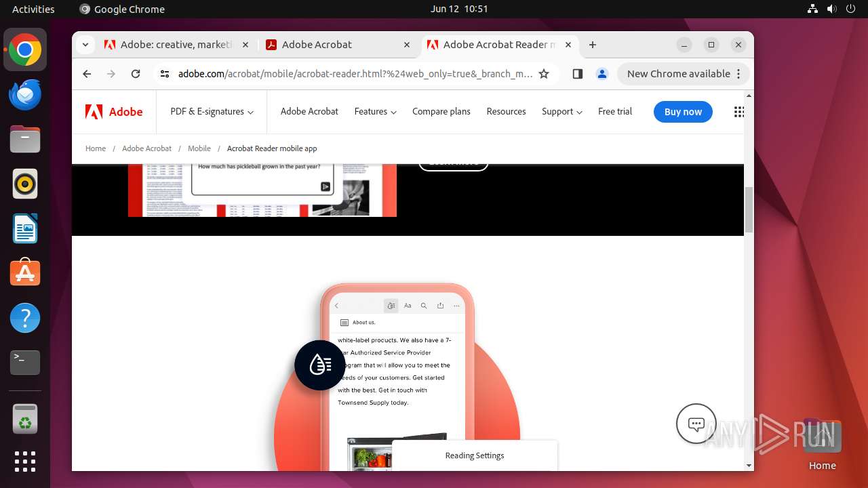
Task: Click the Buy now button
Action: (683, 112)
